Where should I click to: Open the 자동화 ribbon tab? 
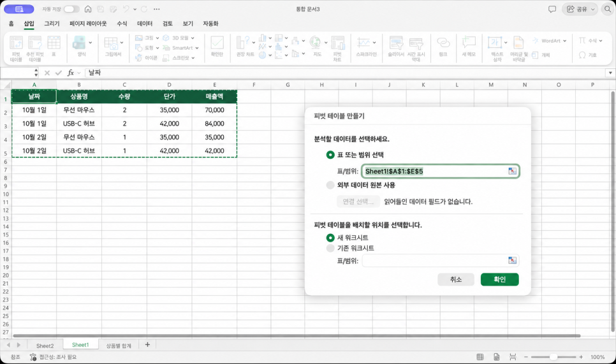[x=210, y=24]
